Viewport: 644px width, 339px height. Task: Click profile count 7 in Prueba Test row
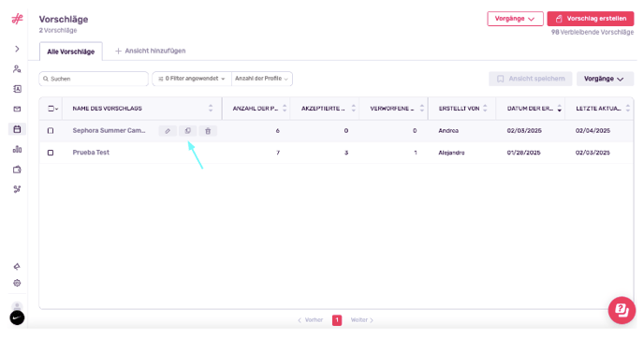pos(278,153)
